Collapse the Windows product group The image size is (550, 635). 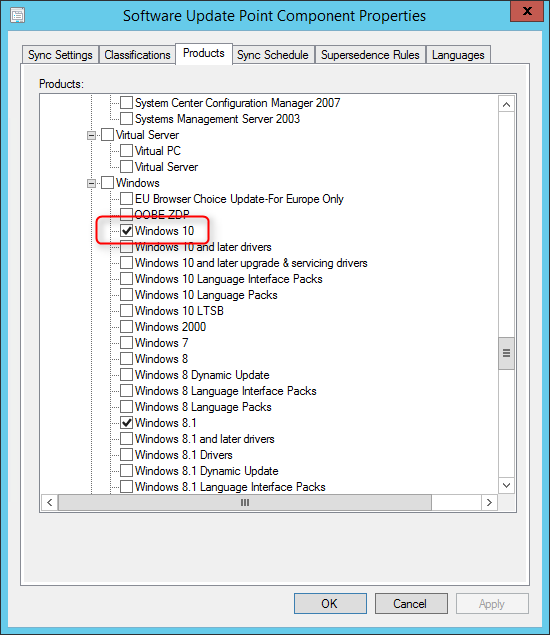click(x=92, y=183)
